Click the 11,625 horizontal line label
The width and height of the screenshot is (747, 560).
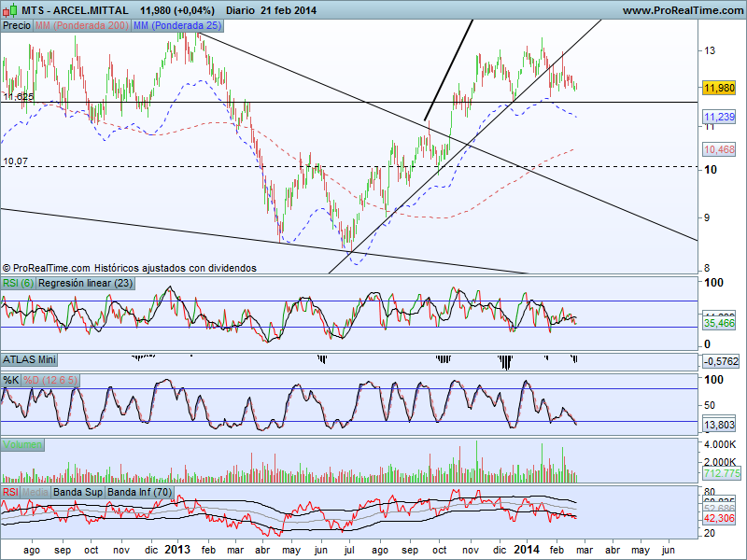[18, 97]
